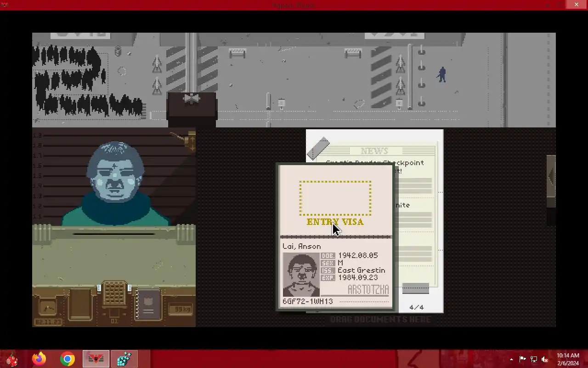
Task: Open Google Chrome from the taskbar
Action: 68,359
